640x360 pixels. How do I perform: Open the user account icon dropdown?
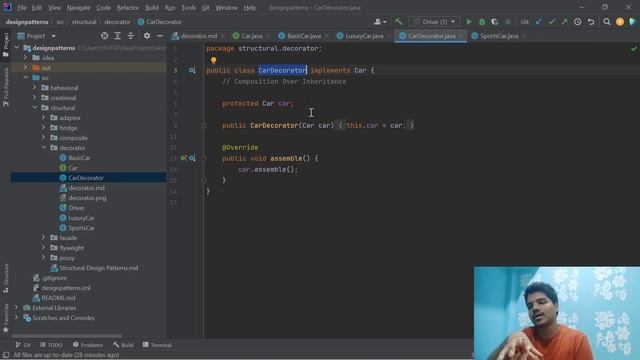point(380,22)
